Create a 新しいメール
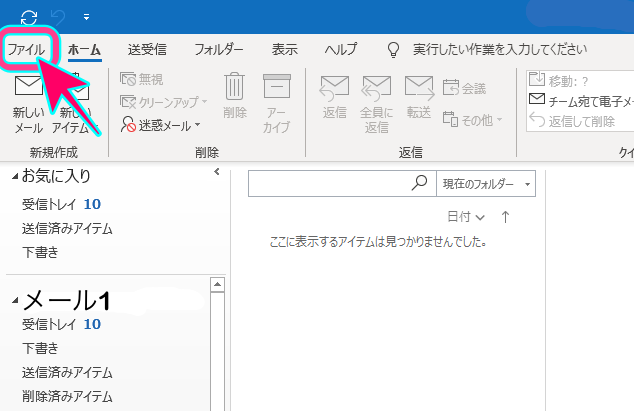Screen dimensions: 634x411 [28, 104]
